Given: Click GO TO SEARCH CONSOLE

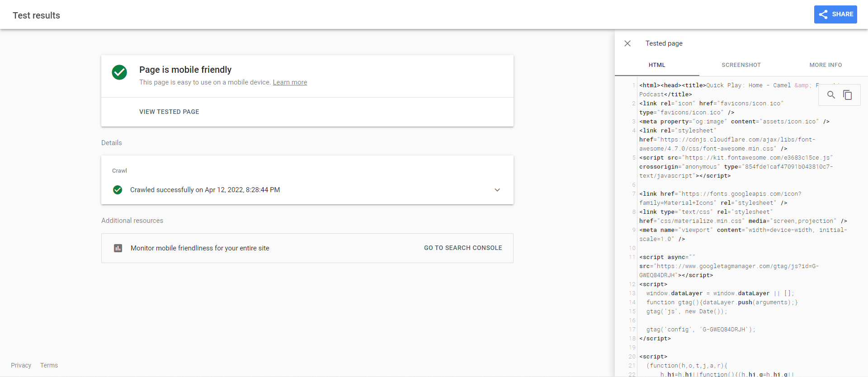Looking at the screenshot, I should tap(463, 248).
